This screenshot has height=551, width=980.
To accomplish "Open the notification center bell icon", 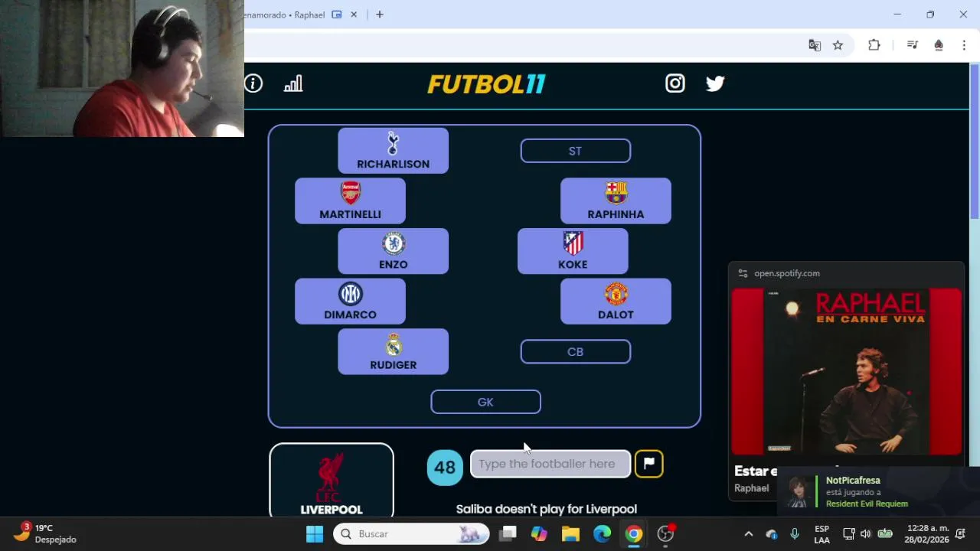I will [x=961, y=533].
